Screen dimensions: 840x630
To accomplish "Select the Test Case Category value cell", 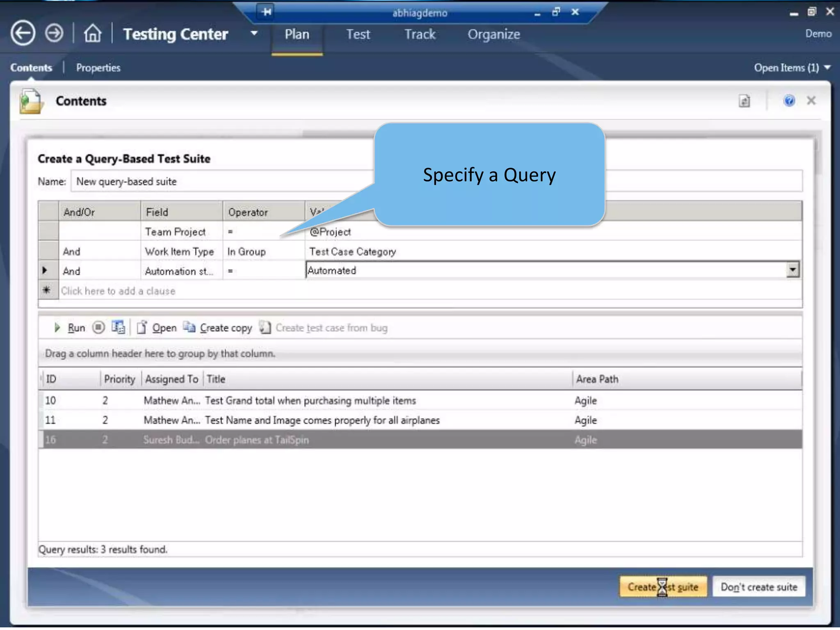I will click(554, 251).
